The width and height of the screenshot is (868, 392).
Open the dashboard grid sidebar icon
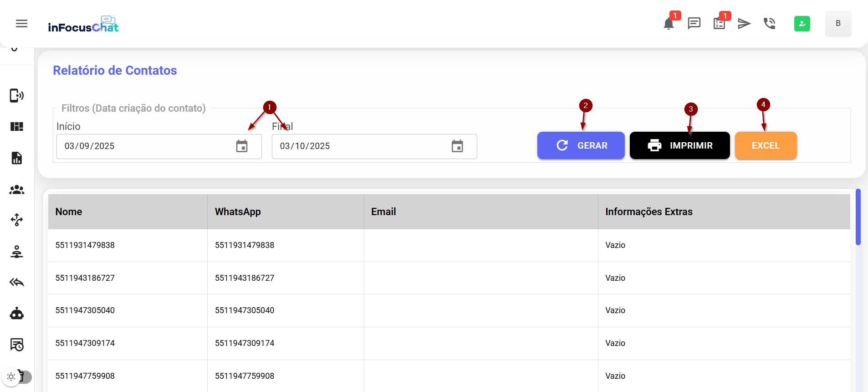17,127
